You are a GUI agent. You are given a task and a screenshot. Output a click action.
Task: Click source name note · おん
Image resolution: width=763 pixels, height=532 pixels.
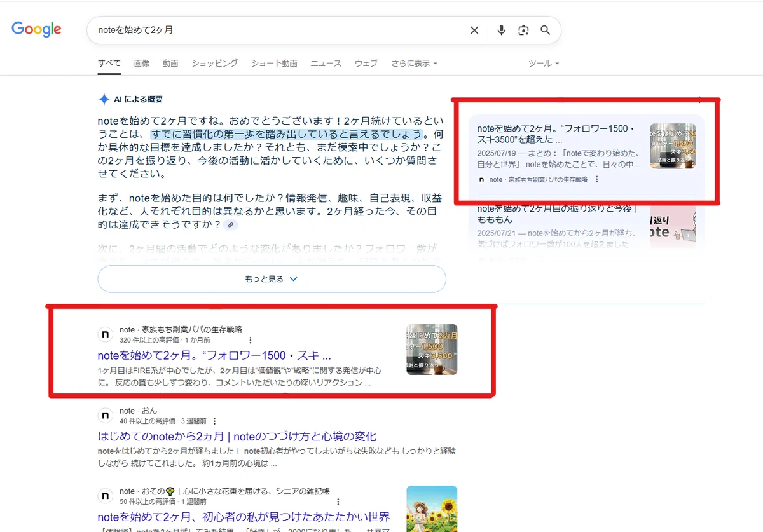pyautogui.click(x=138, y=411)
